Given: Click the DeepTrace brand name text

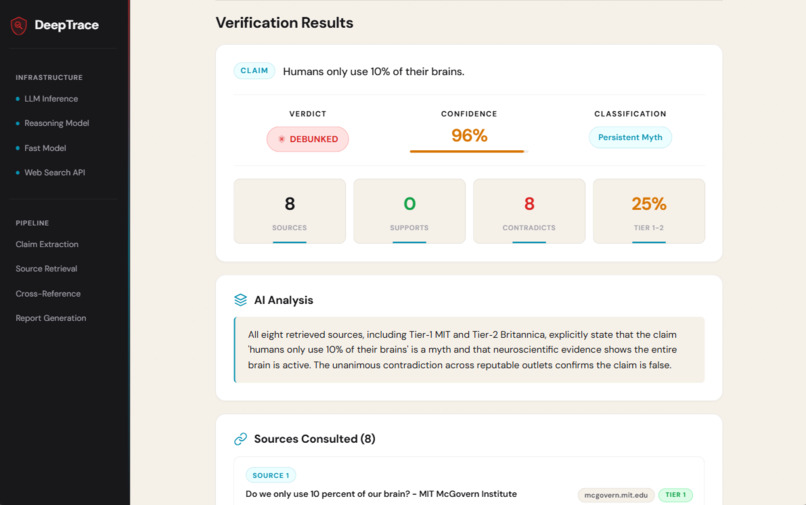Looking at the screenshot, I should pos(66,25).
